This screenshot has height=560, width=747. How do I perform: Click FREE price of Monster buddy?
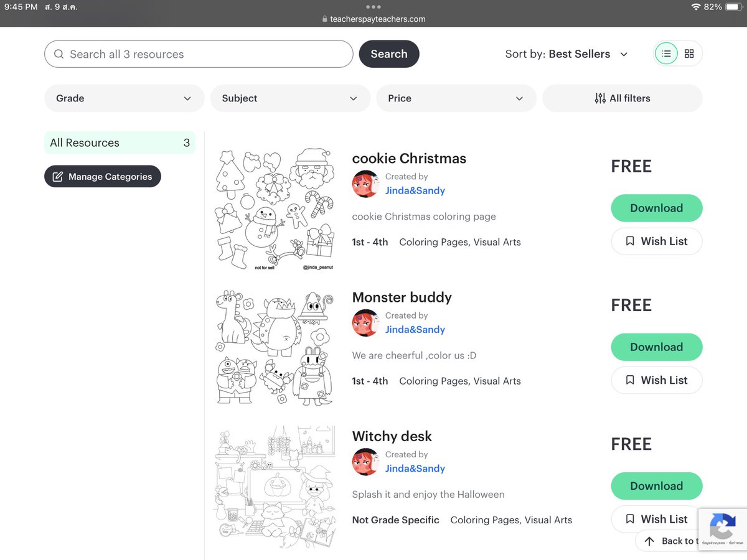(x=631, y=305)
